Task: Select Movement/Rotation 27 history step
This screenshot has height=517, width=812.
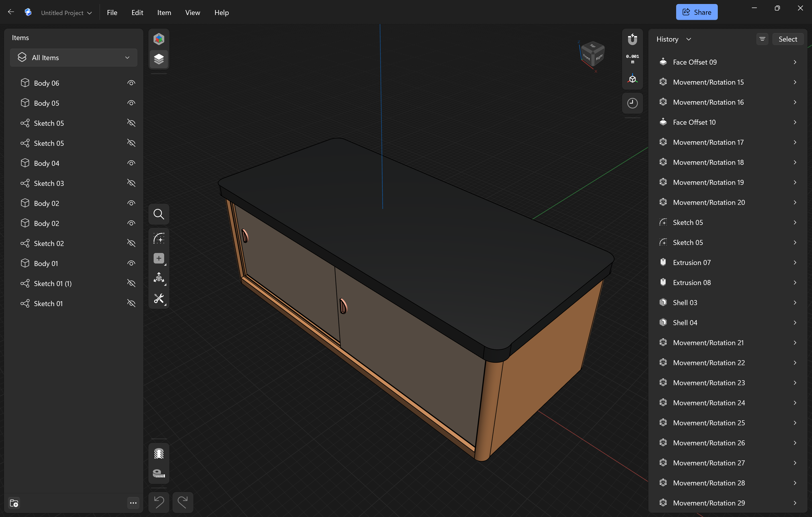Action: pos(728,463)
